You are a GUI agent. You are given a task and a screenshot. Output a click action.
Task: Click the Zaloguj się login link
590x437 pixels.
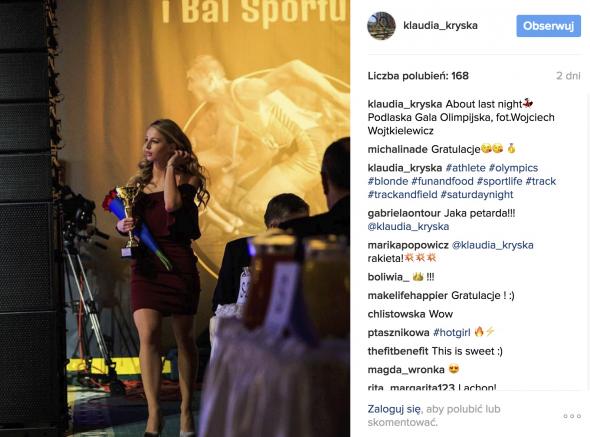394,409
